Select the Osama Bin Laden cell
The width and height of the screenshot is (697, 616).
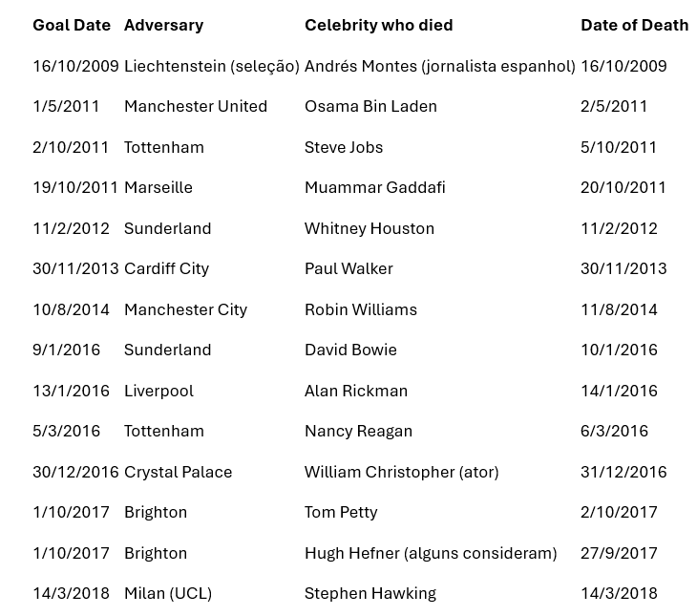tap(370, 107)
